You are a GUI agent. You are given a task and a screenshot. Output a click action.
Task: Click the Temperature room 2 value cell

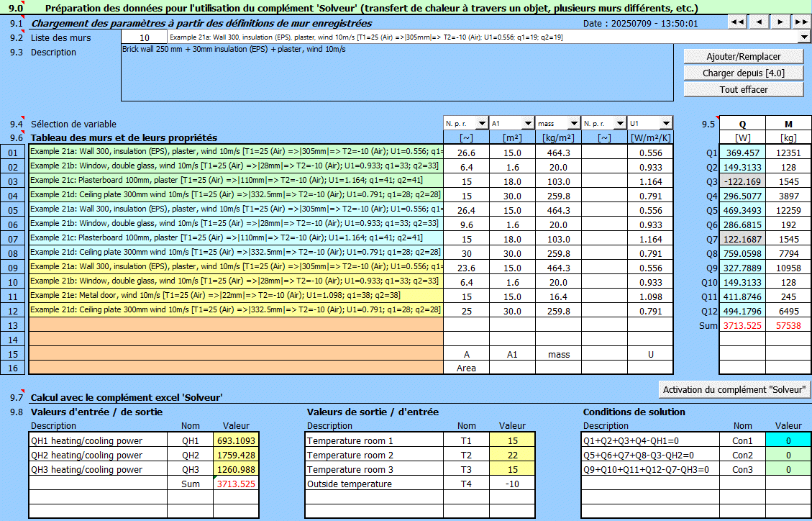click(x=512, y=455)
